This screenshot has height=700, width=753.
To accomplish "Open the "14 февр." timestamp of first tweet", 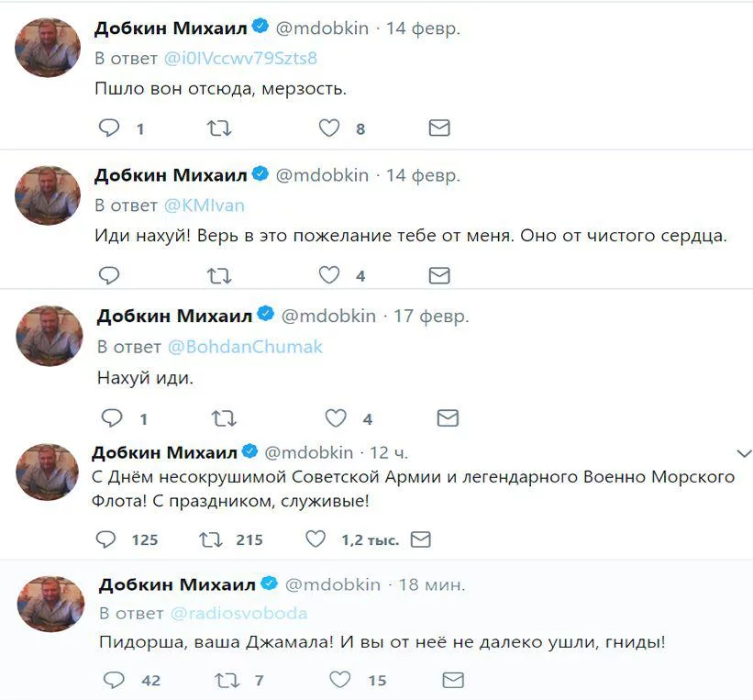I will (x=423, y=28).
